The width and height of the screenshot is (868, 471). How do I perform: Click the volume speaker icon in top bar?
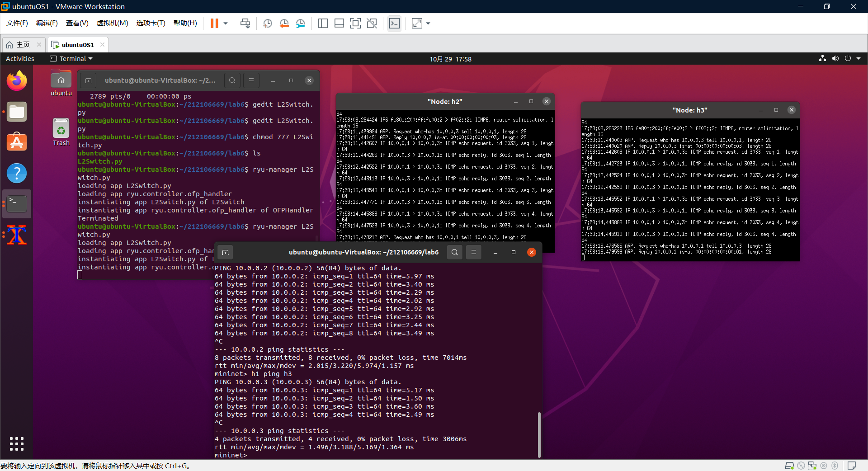pyautogui.click(x=835, y=58)
